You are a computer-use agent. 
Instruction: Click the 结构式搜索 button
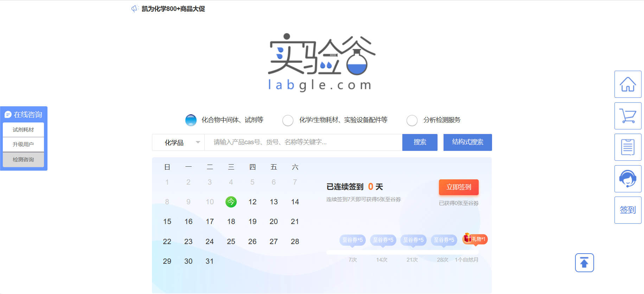tap(467, 142)
